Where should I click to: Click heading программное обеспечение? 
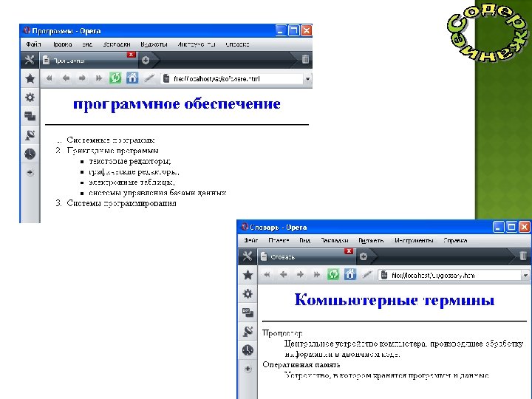pos(177,104)
